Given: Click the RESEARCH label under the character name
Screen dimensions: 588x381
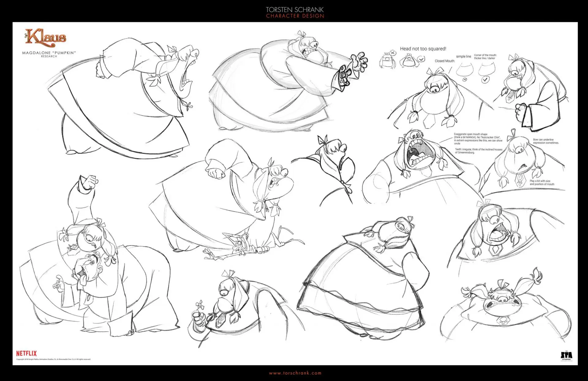Looking at the screenshot, I should tap(49, 56).
